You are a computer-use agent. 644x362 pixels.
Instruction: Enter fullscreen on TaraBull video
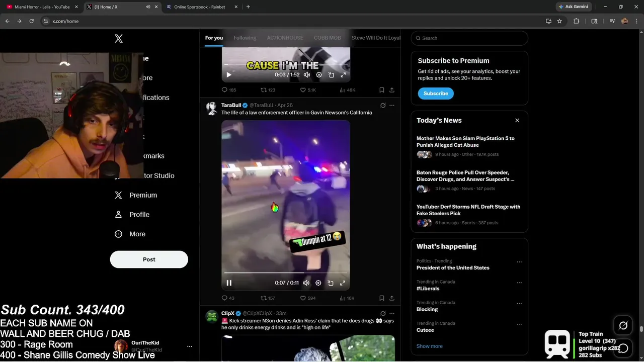343,283
